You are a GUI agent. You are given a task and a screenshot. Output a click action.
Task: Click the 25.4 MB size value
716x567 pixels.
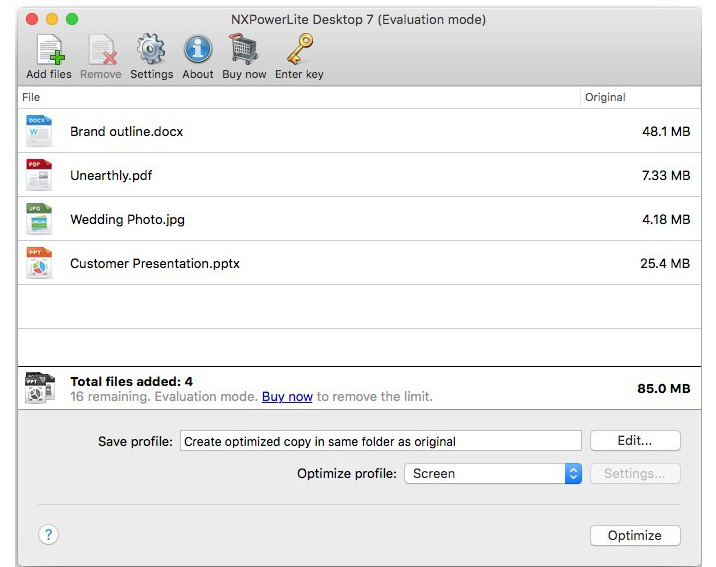[665, 263]
